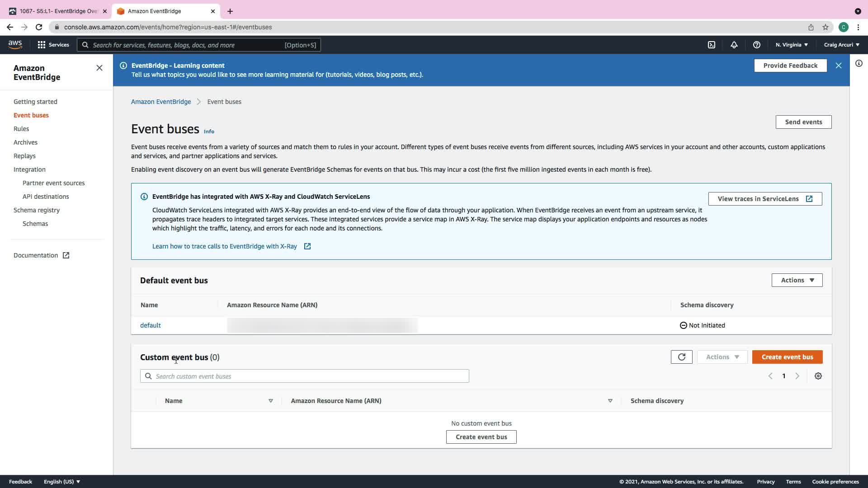Viewport: 868px width, 488px height.
Task: Open the Craig Arcuri account menu
Action: pyautogui.click(x=841, y=45)
